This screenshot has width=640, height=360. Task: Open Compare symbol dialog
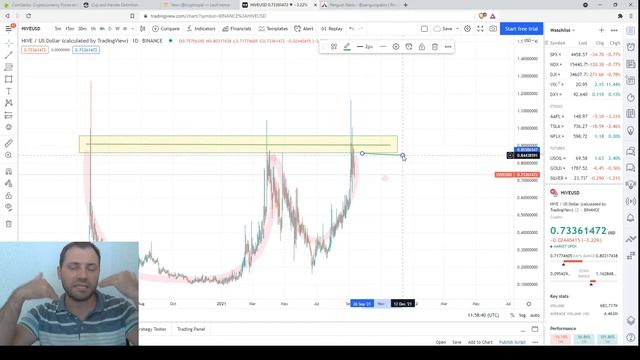click(166, 29)
